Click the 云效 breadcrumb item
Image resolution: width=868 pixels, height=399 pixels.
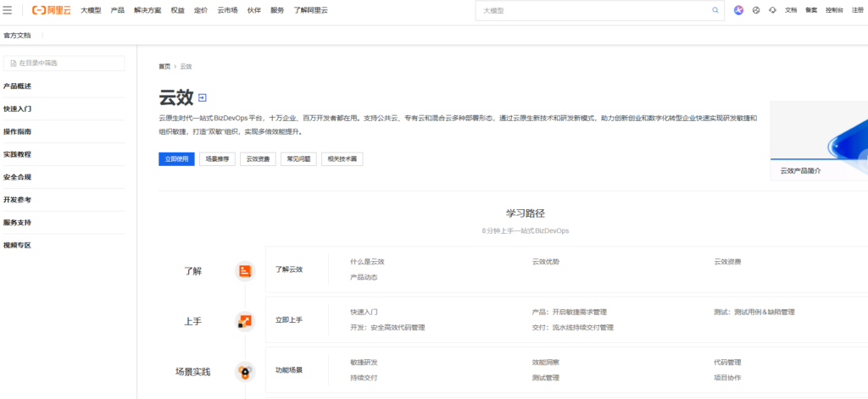(x=186, y=66)
